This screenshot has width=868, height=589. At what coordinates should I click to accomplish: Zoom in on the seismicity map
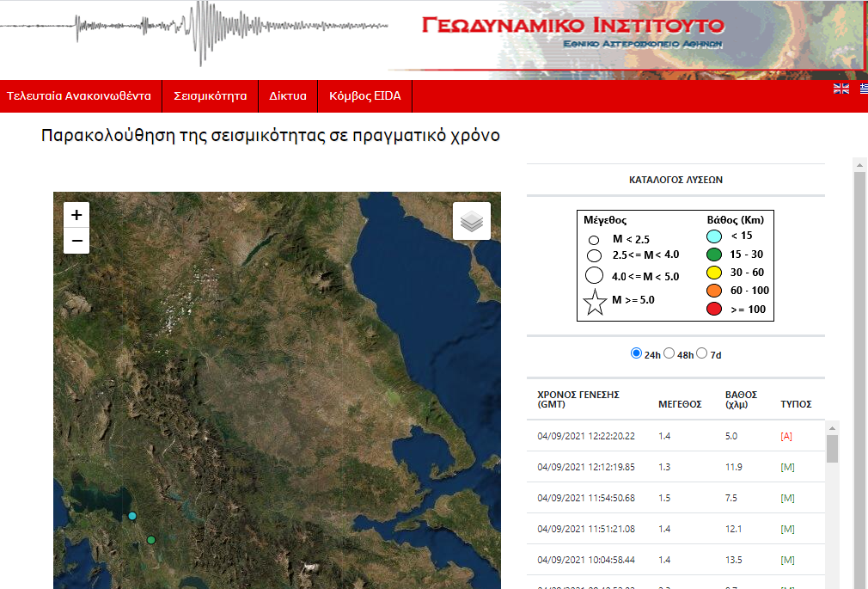pos(76,215)
